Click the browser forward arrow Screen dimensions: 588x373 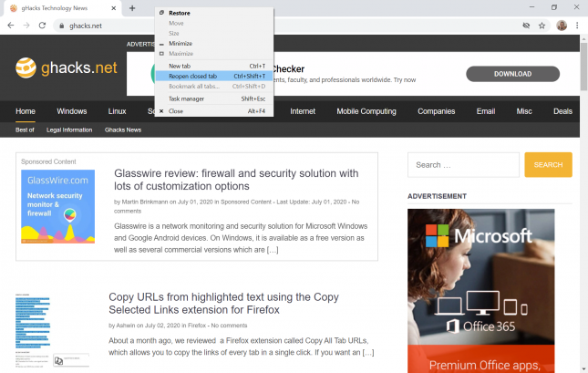(26, 26)
